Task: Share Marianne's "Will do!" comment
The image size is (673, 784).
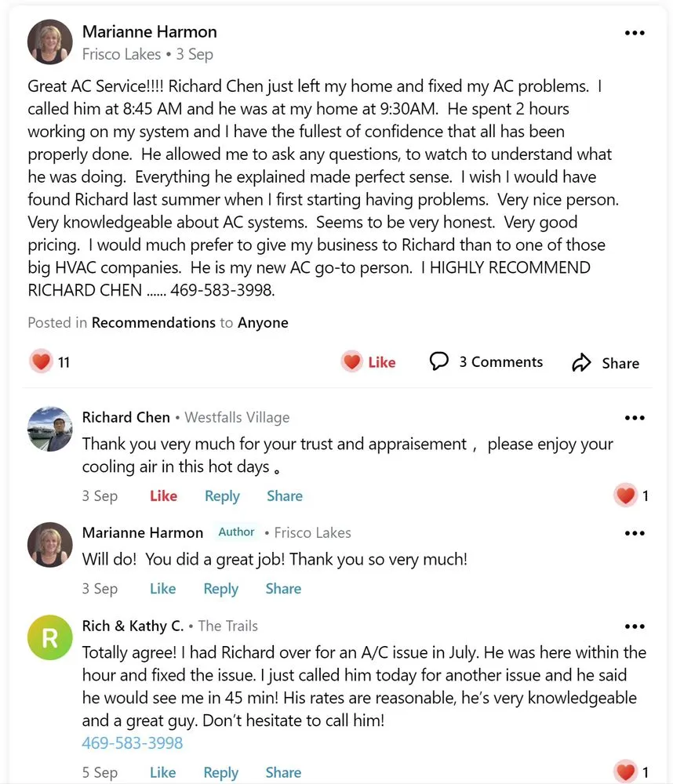Action: click(x=283, y=589)
